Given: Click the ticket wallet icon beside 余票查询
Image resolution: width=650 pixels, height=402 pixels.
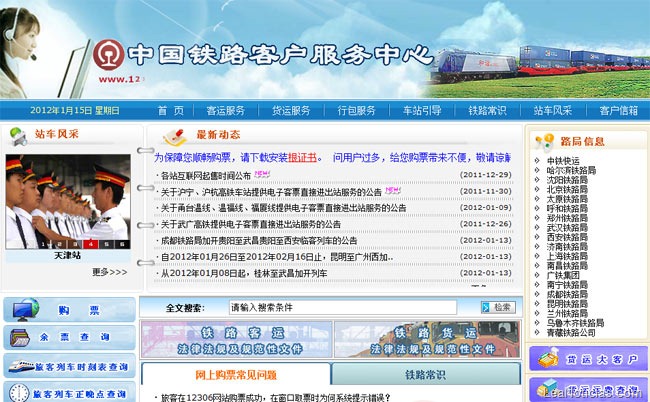Looking at the screenshot, I should click(19, 338).
